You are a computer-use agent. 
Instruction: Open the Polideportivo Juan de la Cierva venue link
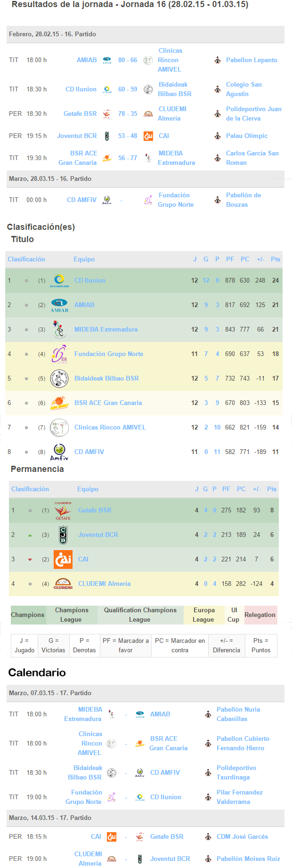click(x=254, y=114)
